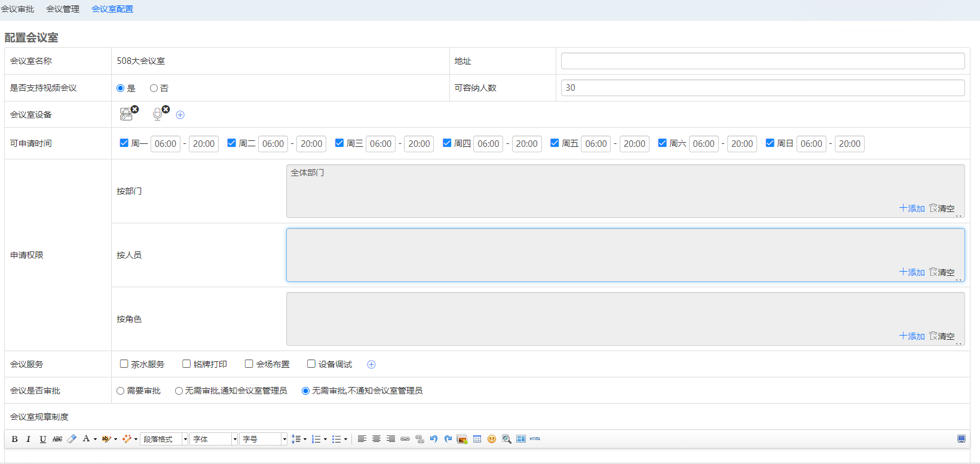This screenshot has width=980, height=464.
Task: Switch editor to HTML source mode
Action: pos(535,439)
